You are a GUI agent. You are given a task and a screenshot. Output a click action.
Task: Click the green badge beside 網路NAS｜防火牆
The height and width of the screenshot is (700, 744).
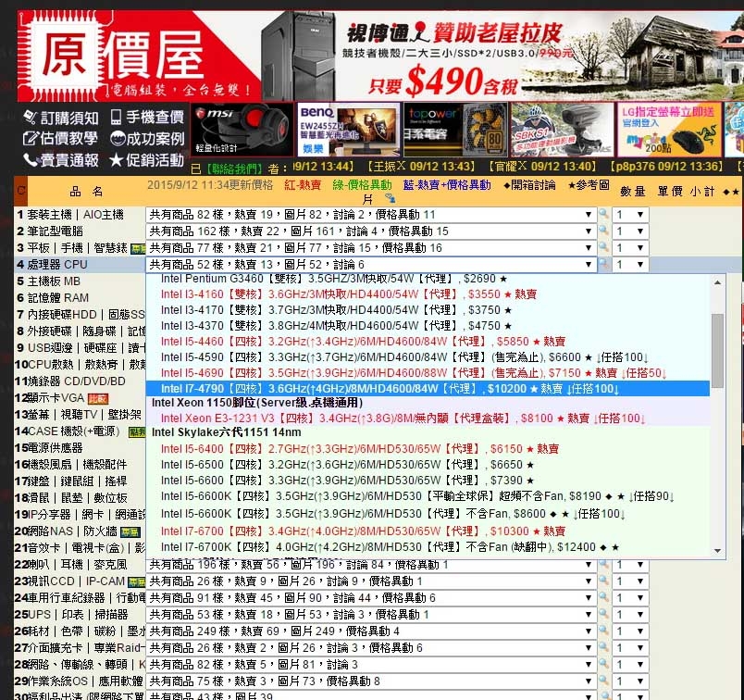tap(130, 531)
